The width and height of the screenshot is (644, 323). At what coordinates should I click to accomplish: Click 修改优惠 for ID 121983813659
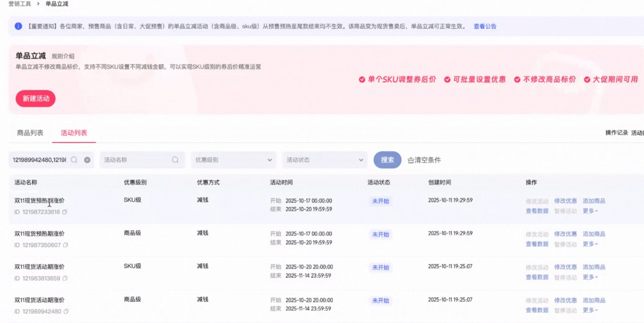pyautogui.click(x=566, y=267)
